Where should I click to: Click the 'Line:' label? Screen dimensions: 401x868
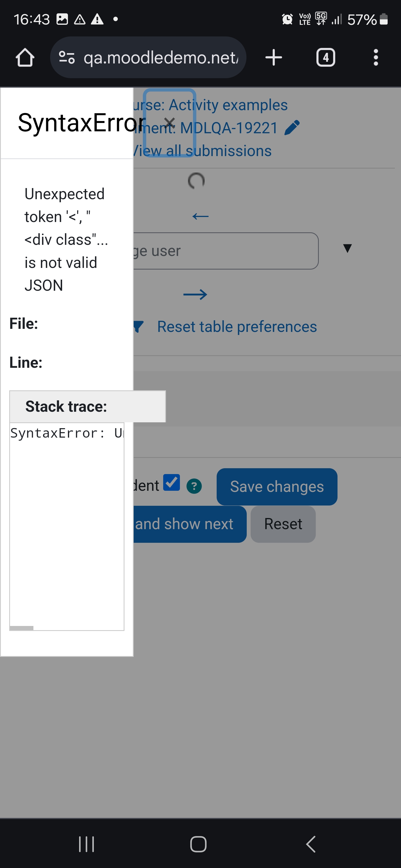[x=26, y=363]
